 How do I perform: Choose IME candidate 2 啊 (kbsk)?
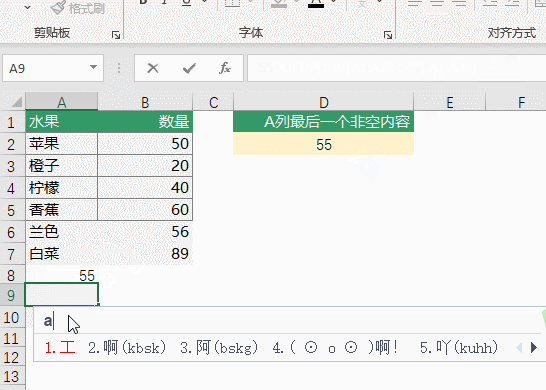[x=127, y=348]
